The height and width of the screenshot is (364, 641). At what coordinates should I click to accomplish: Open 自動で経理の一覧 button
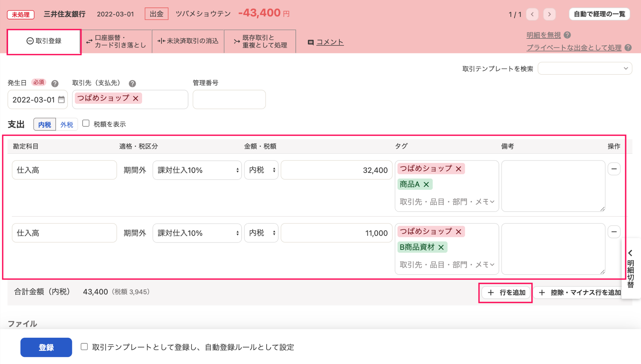coord(599,14)
